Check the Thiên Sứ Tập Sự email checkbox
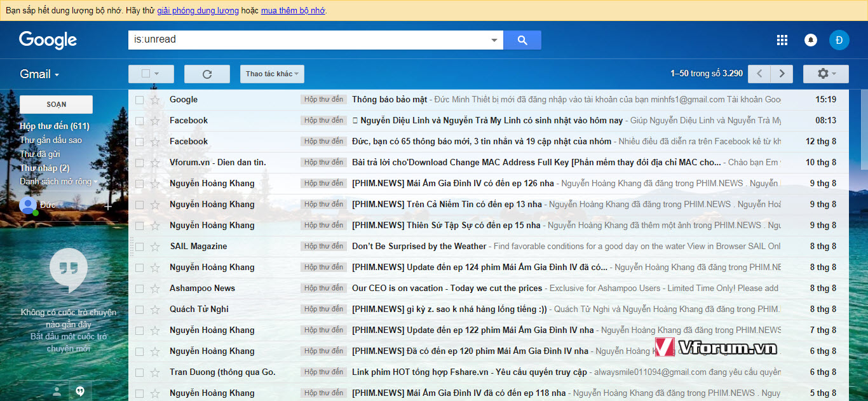This screenshot has height=401, width=868. coord(139,226)
